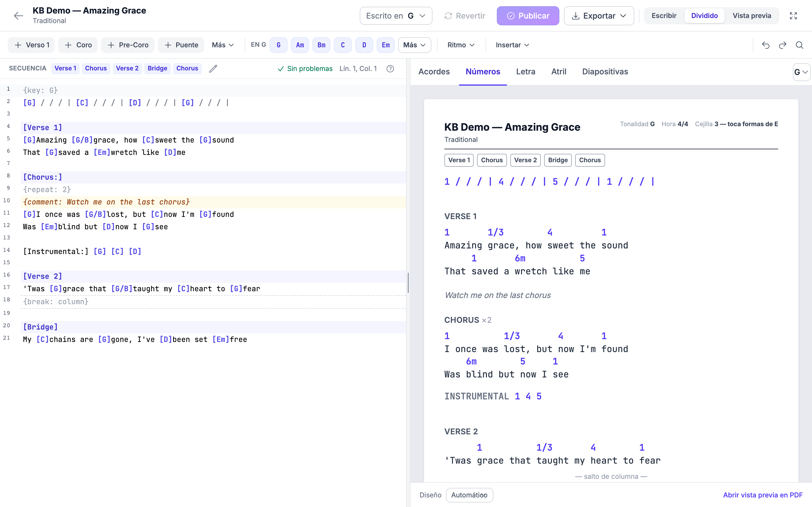Click the Publicar button
The width and height of the screenshot is (812, 507).
click(x=528, y=16)
